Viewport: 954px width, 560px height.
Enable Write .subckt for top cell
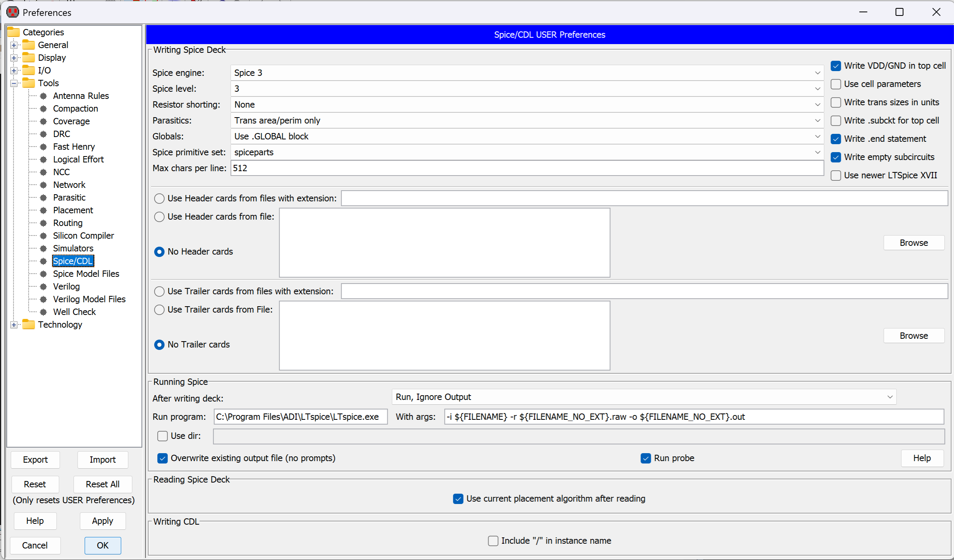(836, 121)
